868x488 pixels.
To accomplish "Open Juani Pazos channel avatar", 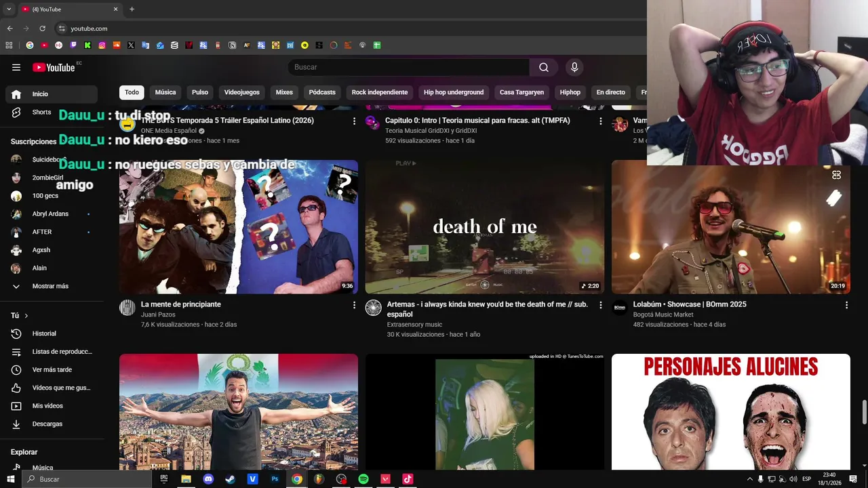I will click(127, 308).
